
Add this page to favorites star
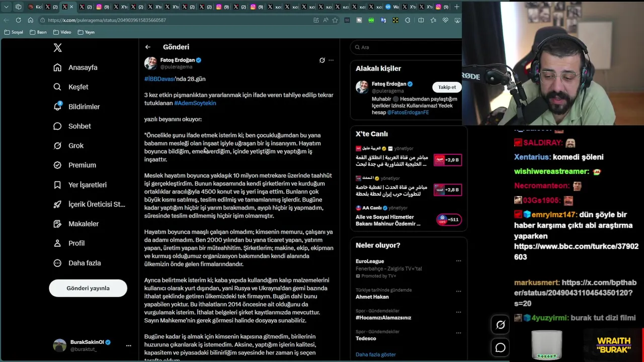pyautogui.click(x=335, y=20)
